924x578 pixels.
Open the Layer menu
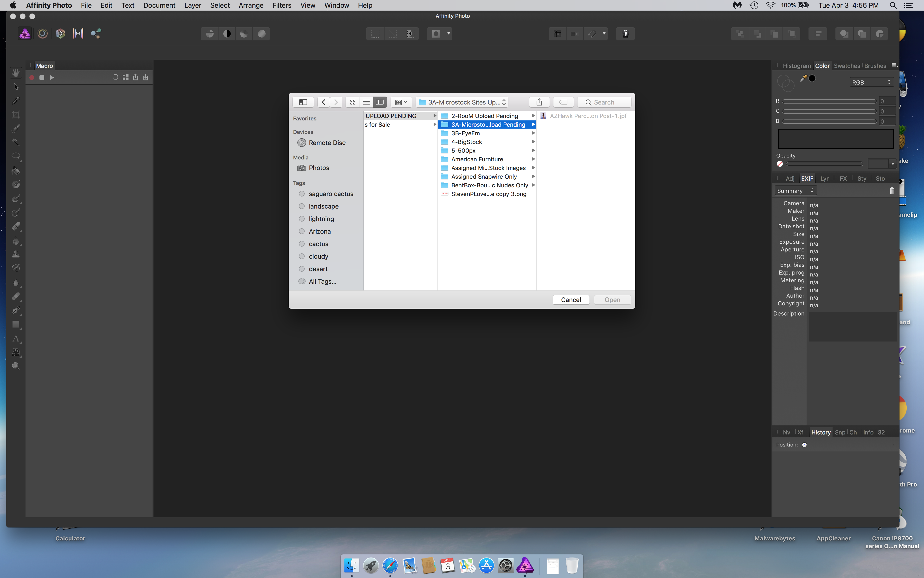(x=192, y=5)
